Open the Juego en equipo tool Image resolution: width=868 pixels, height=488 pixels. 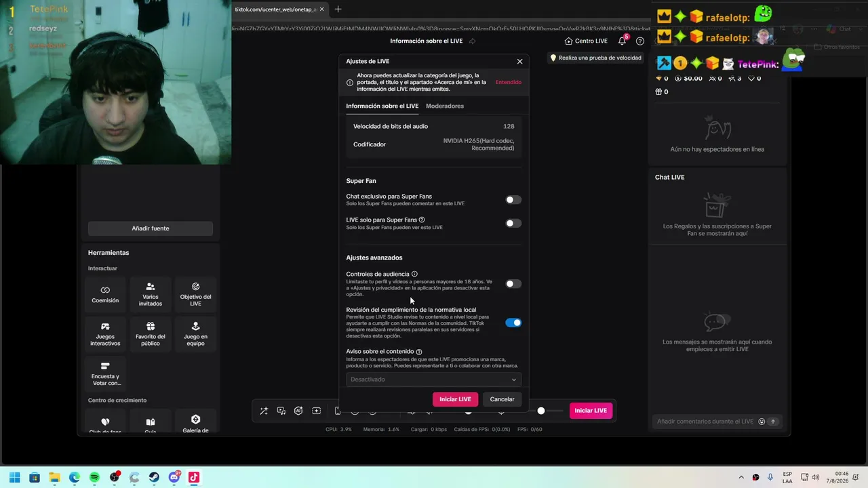pos(195,334)
